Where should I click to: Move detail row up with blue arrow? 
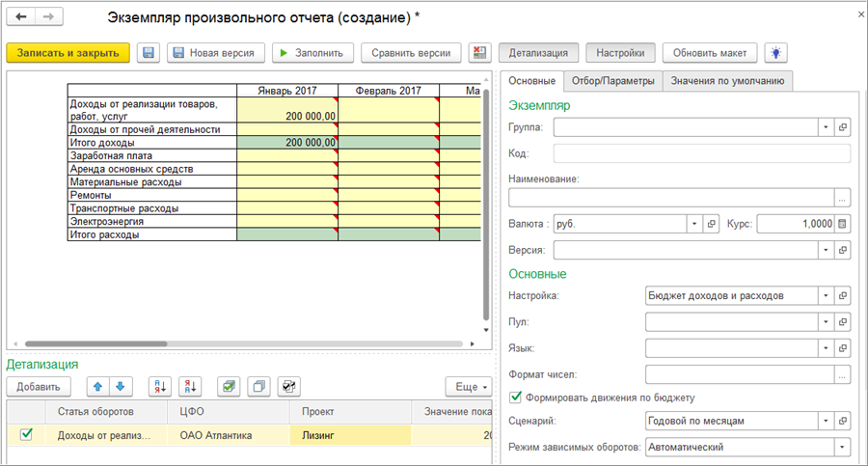(x=97, y=387)
